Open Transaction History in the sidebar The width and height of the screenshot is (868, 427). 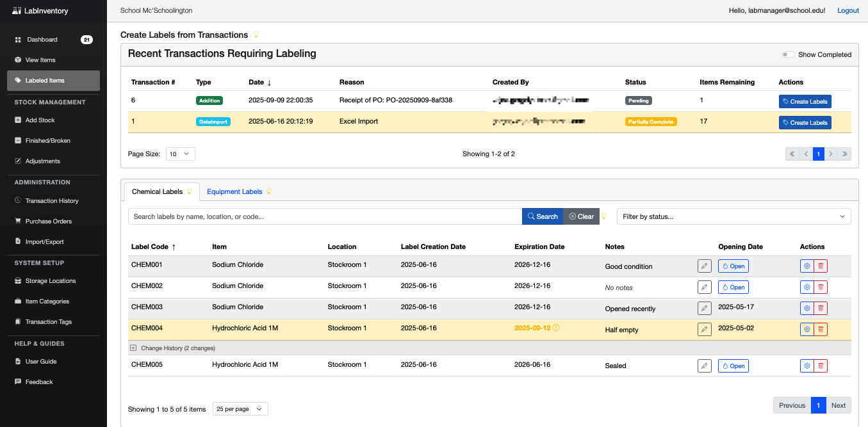(52, 201)
